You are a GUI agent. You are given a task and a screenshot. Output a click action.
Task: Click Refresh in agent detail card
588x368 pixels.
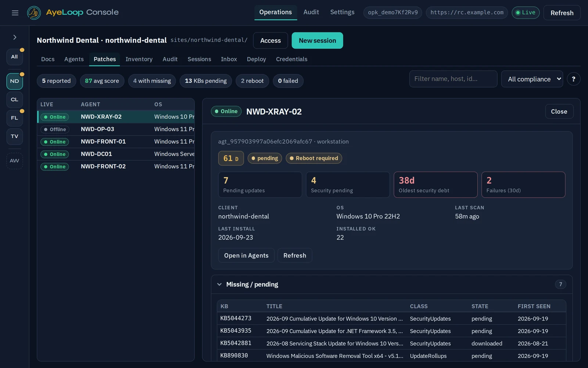(x=294, y=255)
